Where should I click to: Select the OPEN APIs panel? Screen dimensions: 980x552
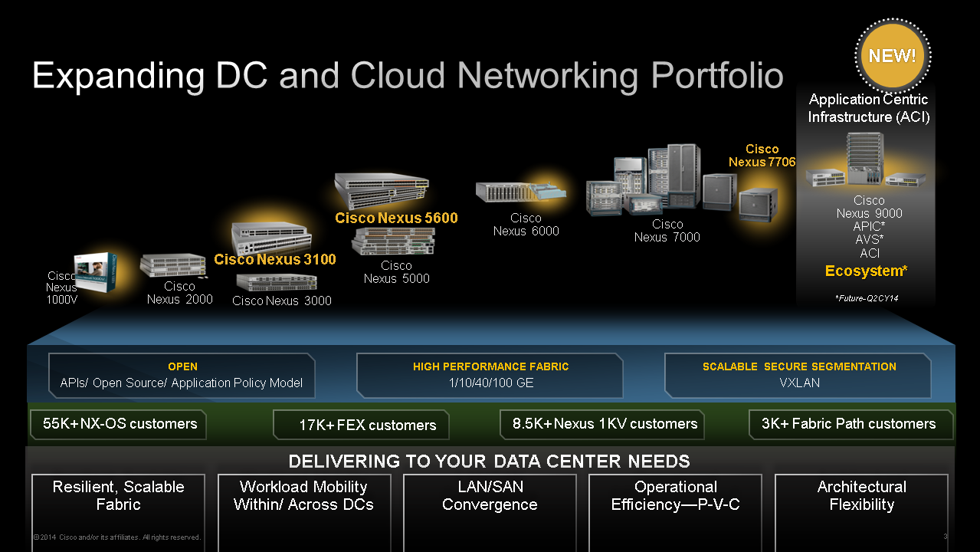pos(181,375)
